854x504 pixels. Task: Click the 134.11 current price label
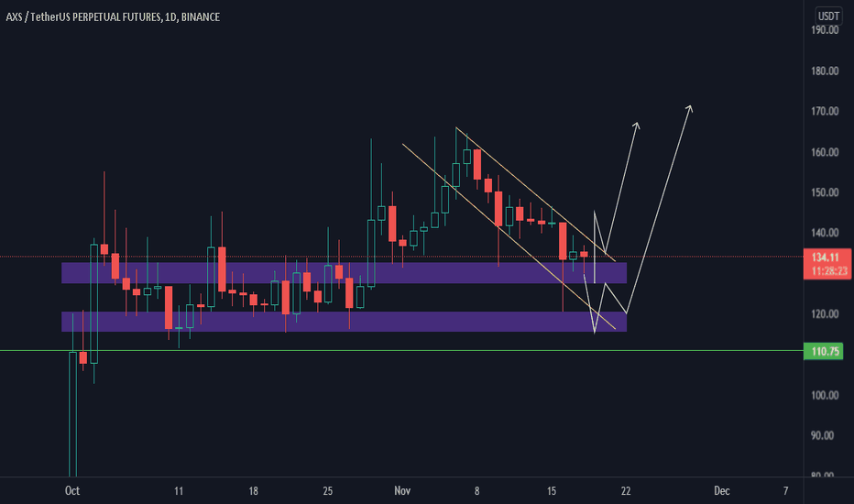(825, 257)
